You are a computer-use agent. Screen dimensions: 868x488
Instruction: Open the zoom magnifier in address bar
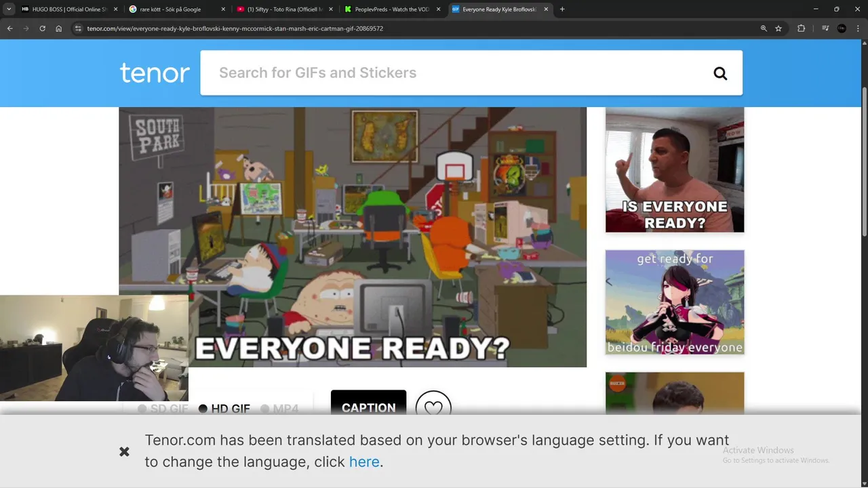[x=764, y=28]
